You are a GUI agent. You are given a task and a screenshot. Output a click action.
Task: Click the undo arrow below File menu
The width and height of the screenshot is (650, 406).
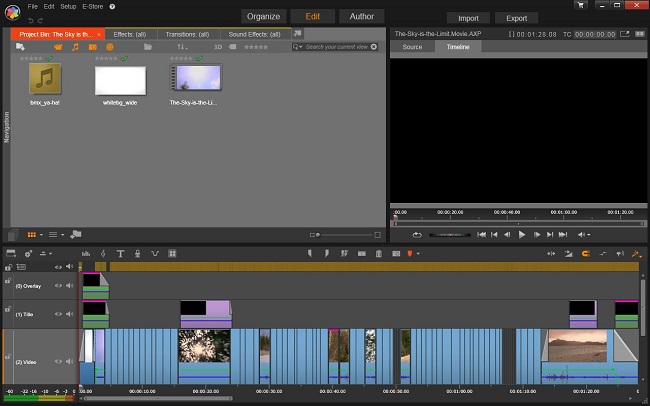pos(32,19)
